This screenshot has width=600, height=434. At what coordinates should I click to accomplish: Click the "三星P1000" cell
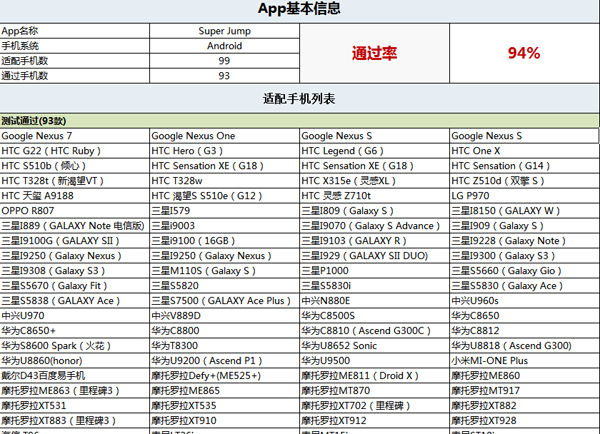(374, 271)
